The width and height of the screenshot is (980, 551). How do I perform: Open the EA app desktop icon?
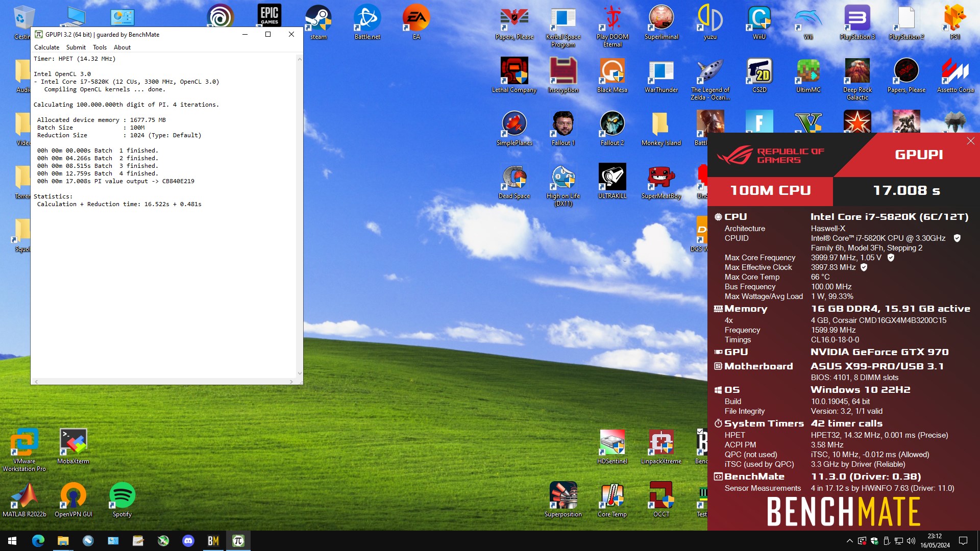pos(416,23)
